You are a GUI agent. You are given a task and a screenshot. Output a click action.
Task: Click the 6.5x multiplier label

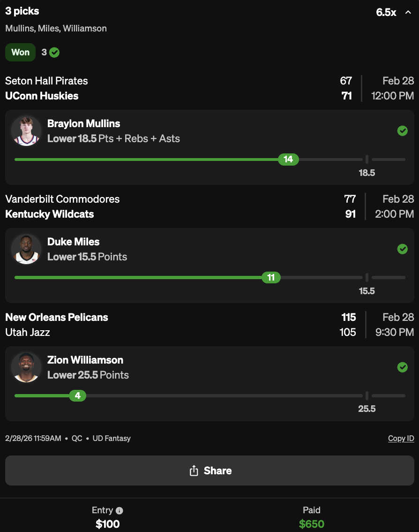click(386, 13)
